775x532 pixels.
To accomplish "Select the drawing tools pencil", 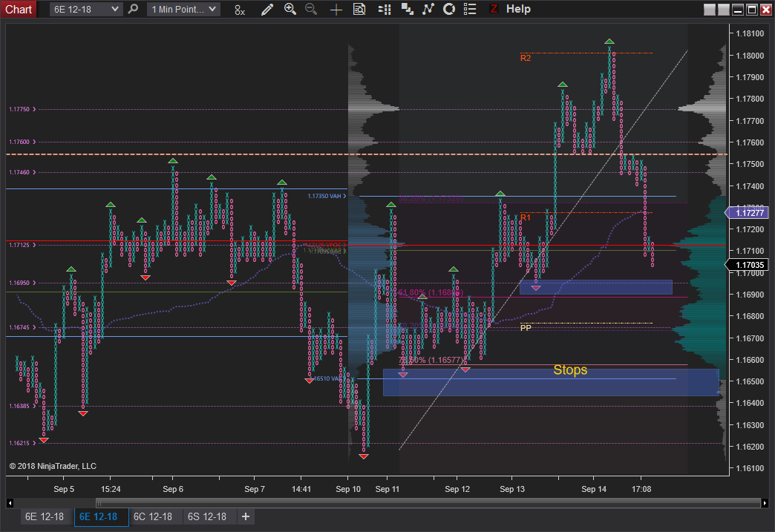I will click(267, 9).
